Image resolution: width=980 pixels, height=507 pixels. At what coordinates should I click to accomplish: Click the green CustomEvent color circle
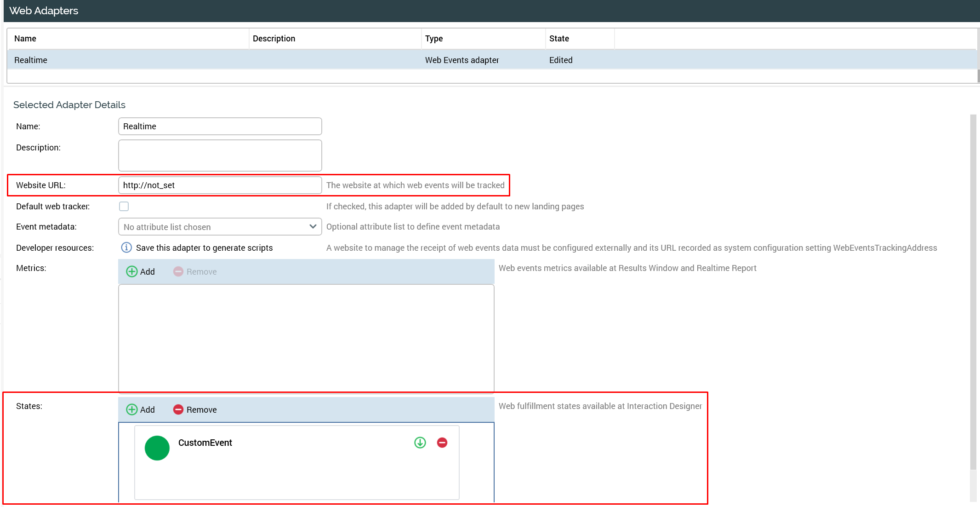(x=157, y=448)
